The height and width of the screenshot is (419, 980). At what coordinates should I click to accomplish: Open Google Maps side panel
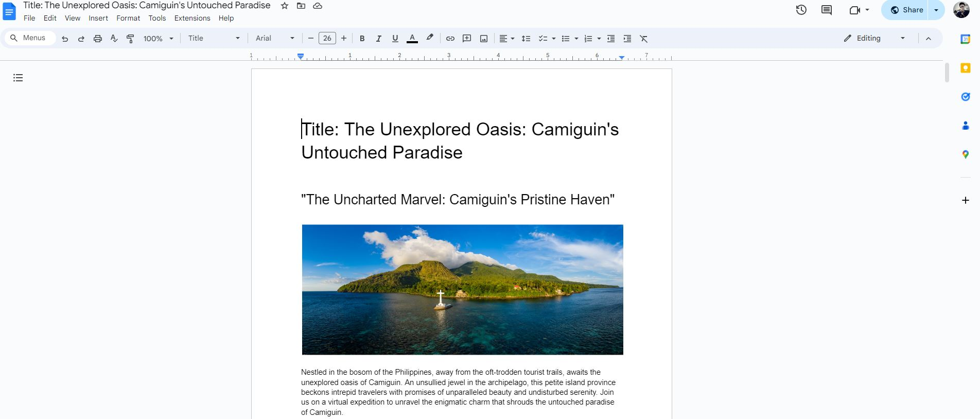(966, 154)
